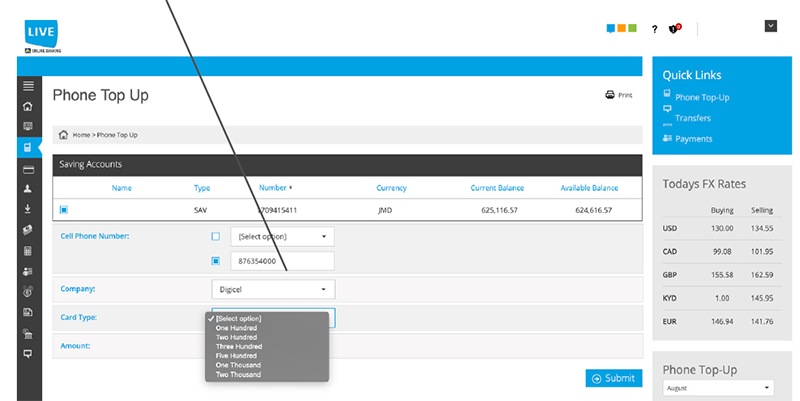Viewport: 800px width, 401px height.
Task: Sort accounts by Type column
Action: 202,188
